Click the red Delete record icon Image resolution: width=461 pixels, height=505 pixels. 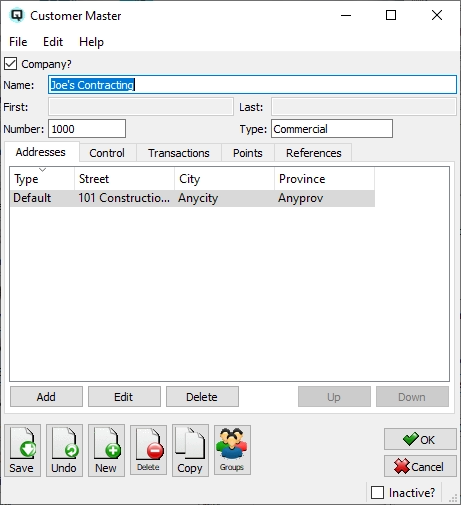point(148,450)
